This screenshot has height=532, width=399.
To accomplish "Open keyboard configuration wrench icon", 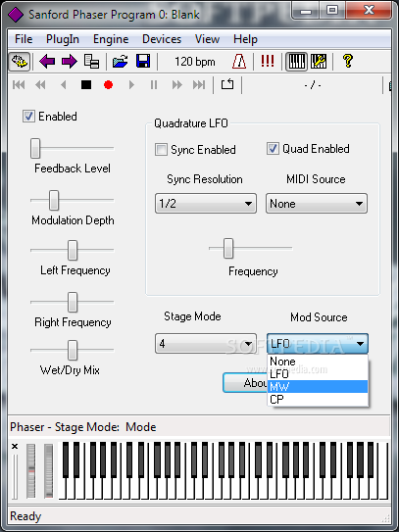I will (319, 62).
